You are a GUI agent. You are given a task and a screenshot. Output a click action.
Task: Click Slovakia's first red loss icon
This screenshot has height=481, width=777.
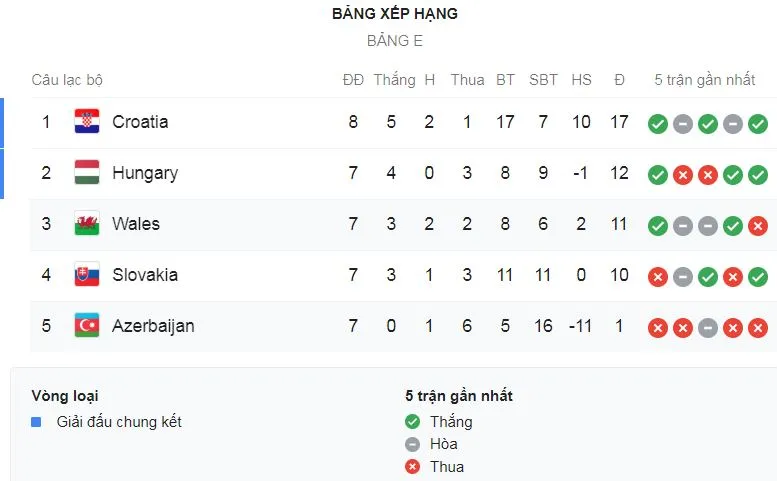tap(657, 277)
